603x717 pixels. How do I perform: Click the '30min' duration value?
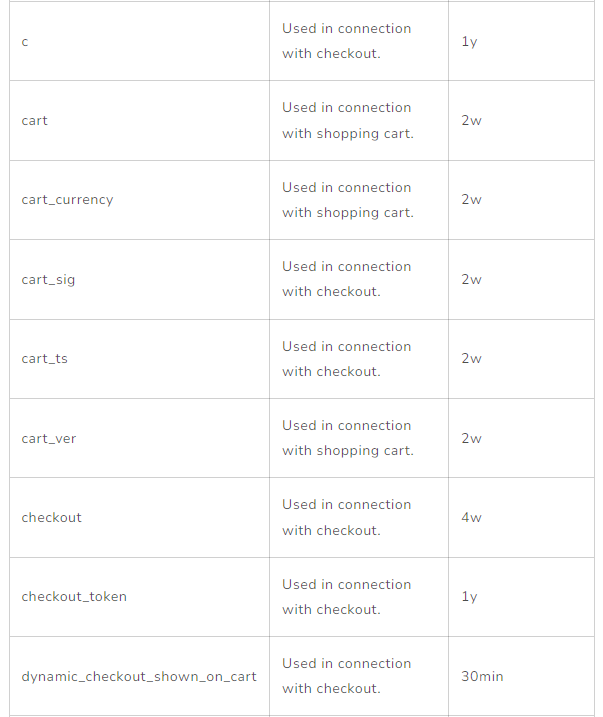482,677
